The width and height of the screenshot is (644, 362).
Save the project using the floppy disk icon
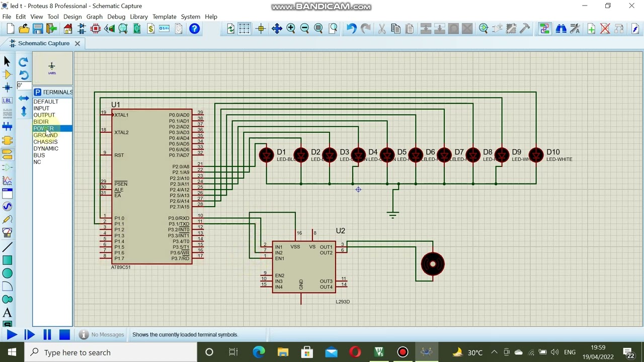tap(38, 29)
